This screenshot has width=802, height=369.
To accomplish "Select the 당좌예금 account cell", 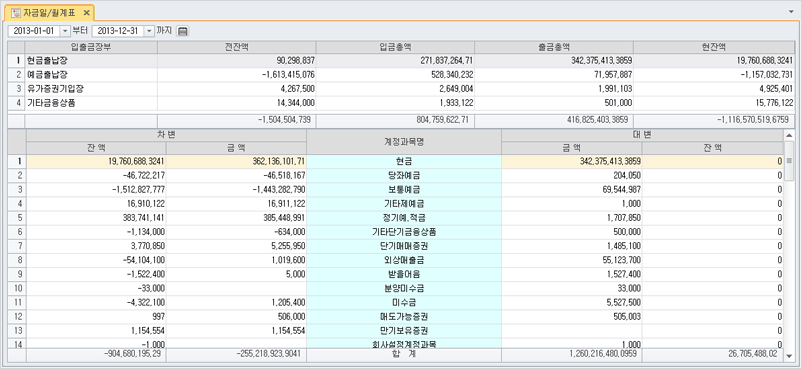I will point(404,176).
